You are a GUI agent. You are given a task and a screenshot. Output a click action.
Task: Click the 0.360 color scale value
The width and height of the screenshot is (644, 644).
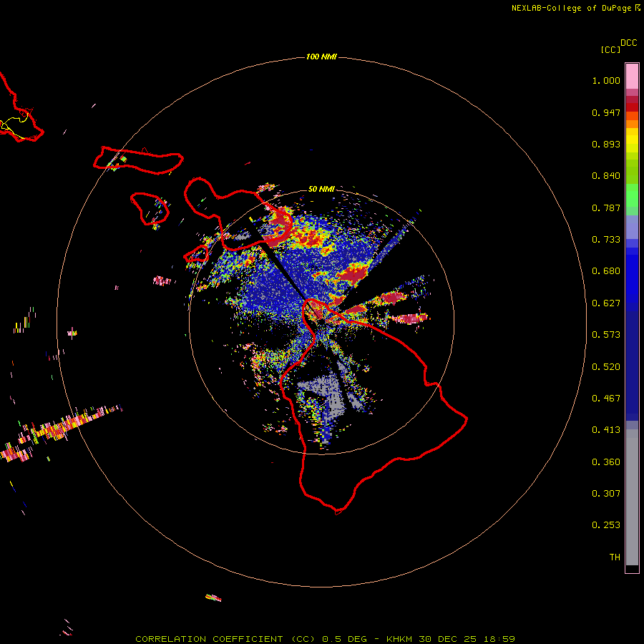pos(606,462)
